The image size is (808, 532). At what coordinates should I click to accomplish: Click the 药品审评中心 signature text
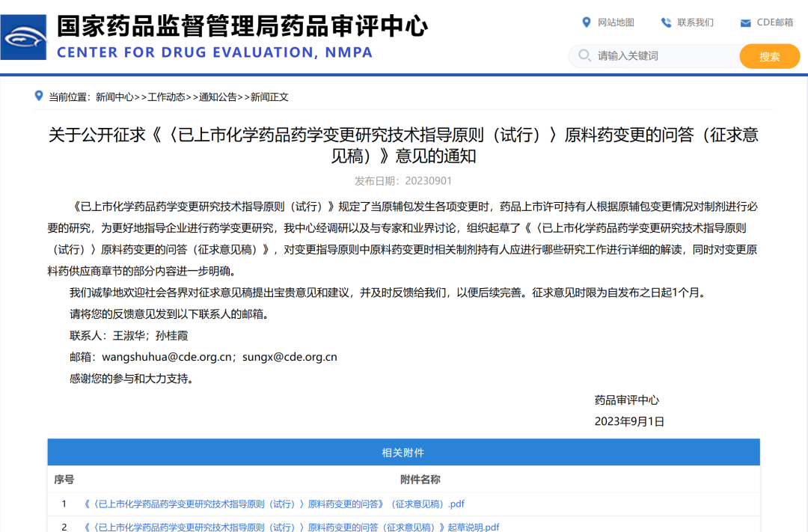(x=627, y=400)
